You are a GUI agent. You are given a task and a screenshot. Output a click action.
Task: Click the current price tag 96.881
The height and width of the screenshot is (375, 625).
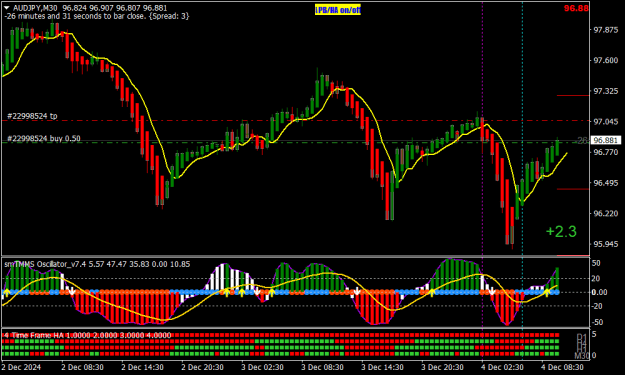click(x=605, y=140)
